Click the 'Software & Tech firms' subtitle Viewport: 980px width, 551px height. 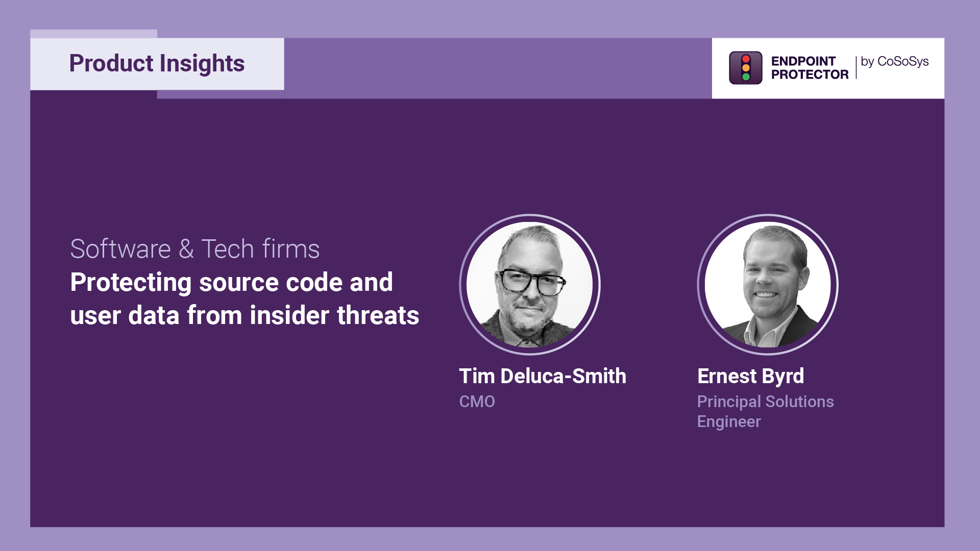tap(195, 249)
